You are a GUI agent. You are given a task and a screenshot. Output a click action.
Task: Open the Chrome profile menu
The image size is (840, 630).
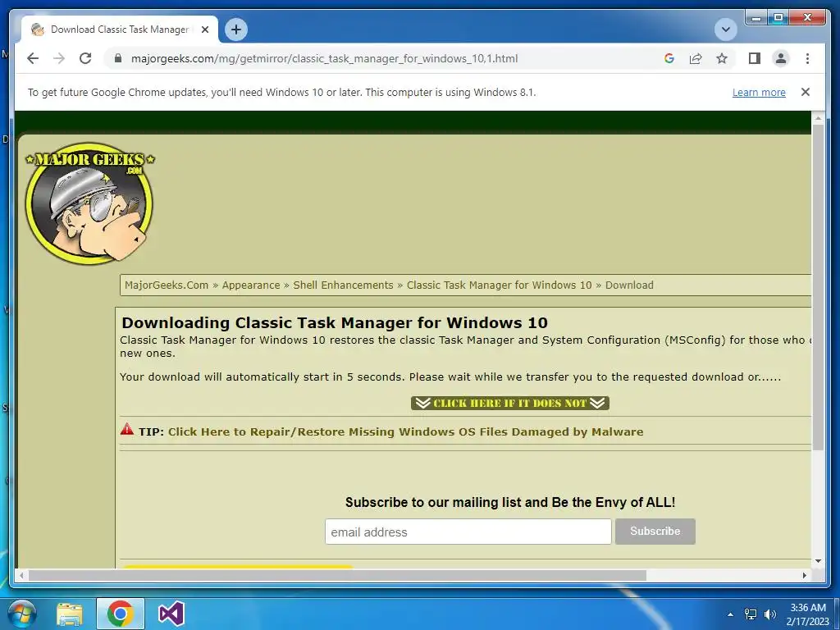[x=781, y=58]
